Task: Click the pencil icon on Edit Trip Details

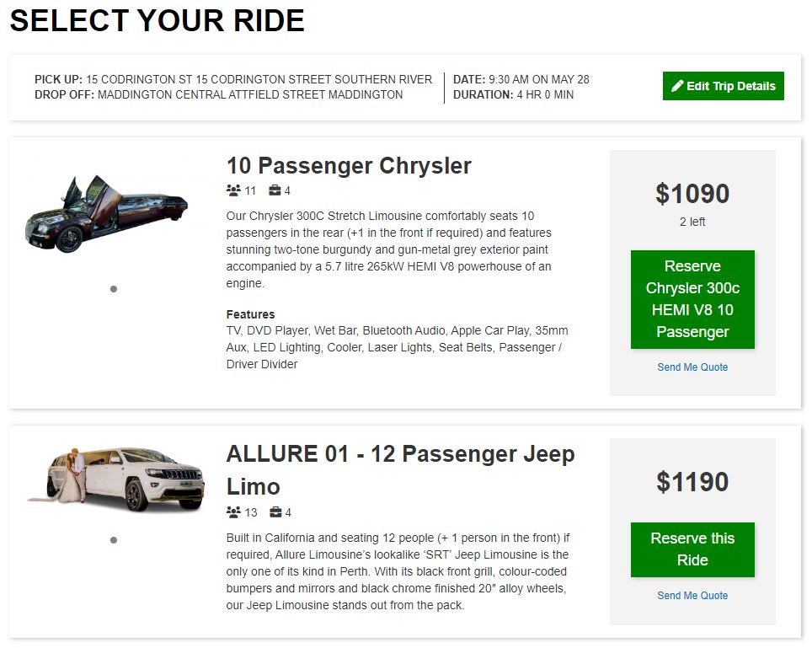Action: pyautogui.click(x=677, y=86)
